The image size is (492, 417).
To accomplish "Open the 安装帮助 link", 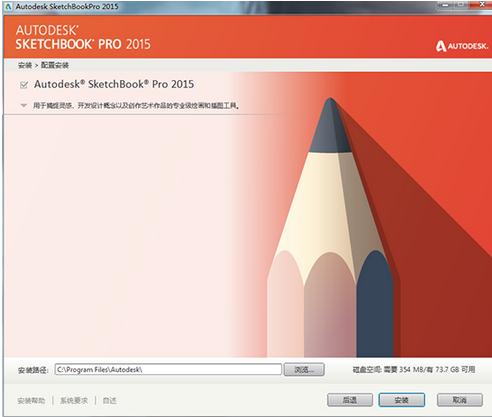I will pos(31,400).
